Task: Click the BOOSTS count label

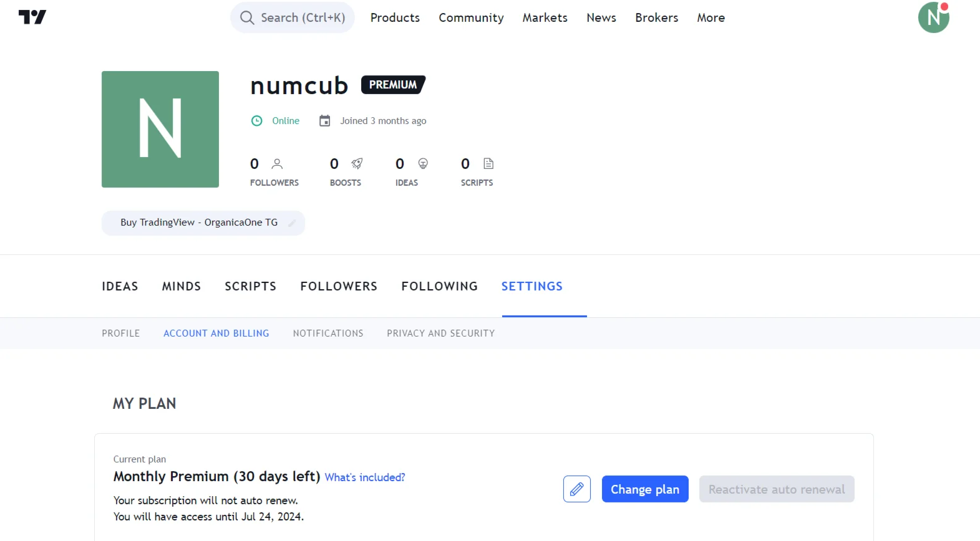Action: click(346, 183)
